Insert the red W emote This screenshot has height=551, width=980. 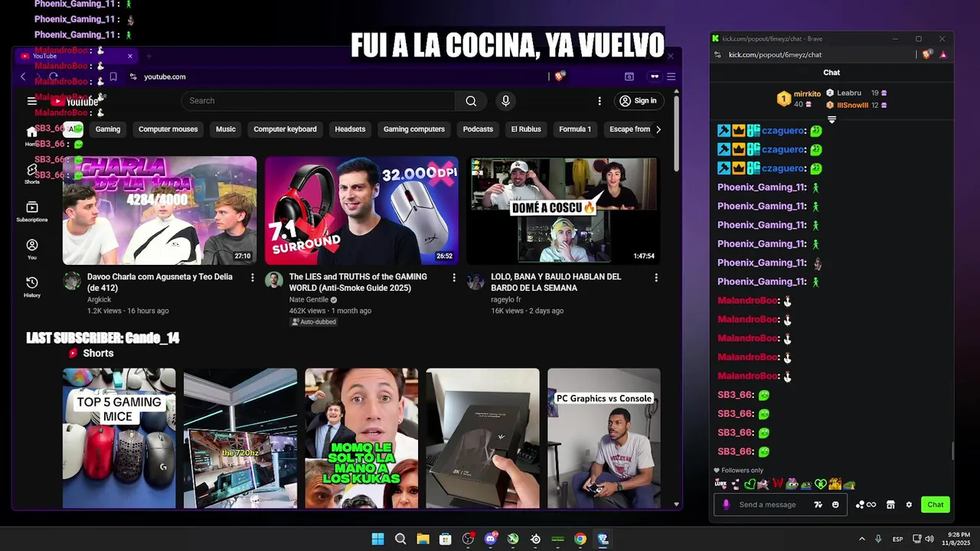tap(779, 484)
